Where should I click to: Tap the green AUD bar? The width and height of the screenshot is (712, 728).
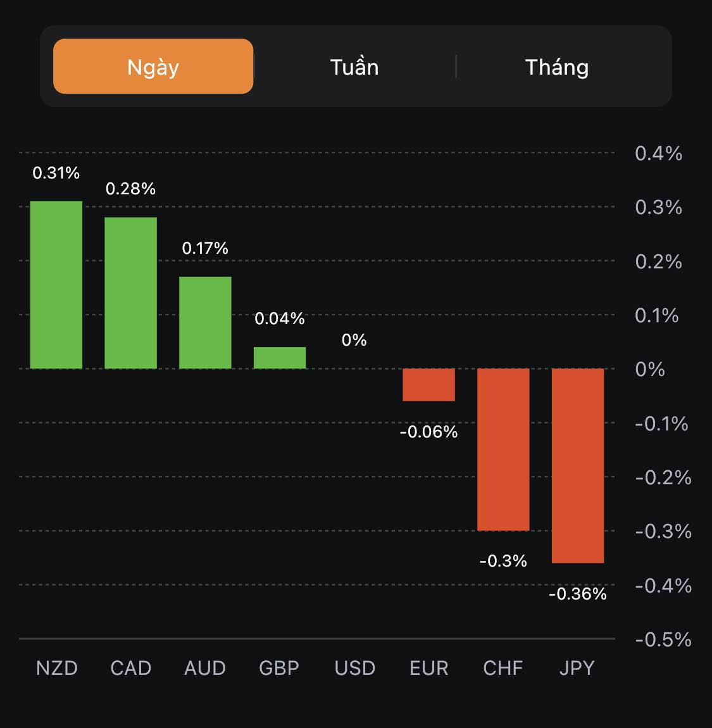(x=205, y=322)
